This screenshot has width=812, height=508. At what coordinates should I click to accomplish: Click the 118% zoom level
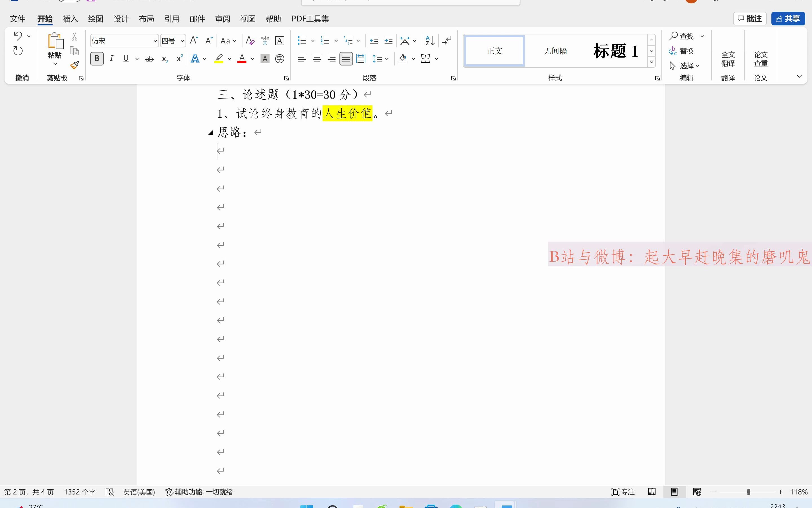(798, 492)
